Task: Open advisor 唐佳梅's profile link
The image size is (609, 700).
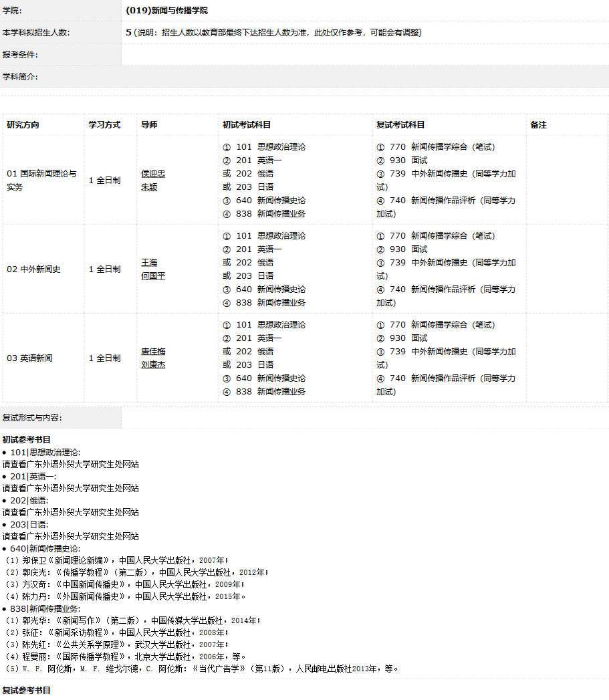Action: [153, 352]
